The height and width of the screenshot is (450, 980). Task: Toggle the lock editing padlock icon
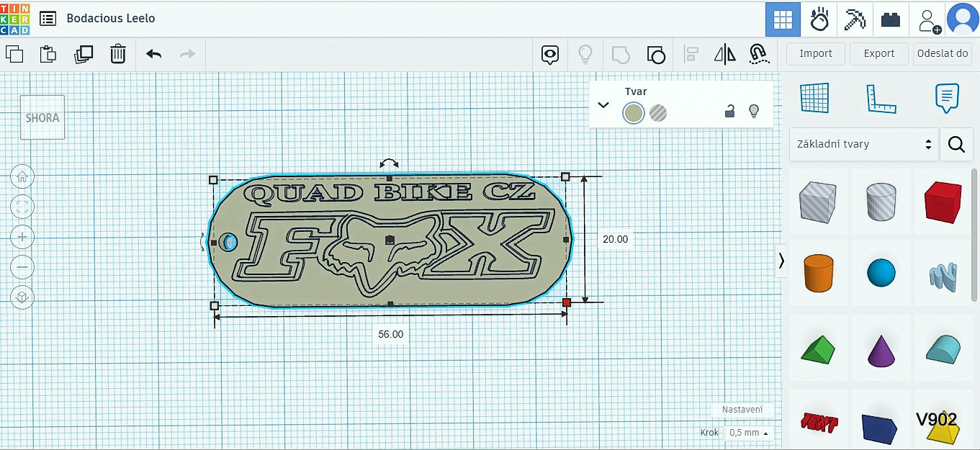coord(729,111)
